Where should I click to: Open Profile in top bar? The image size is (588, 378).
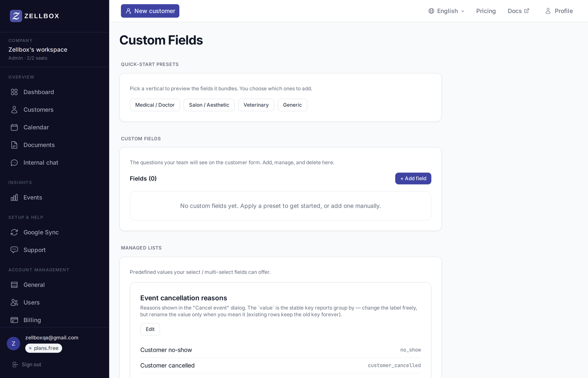[559, 11]
